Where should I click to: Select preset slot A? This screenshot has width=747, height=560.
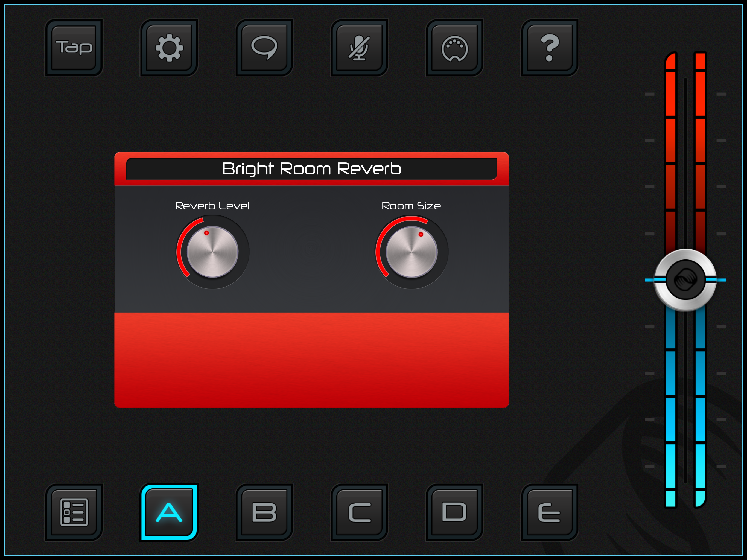(x=169, y=512)
